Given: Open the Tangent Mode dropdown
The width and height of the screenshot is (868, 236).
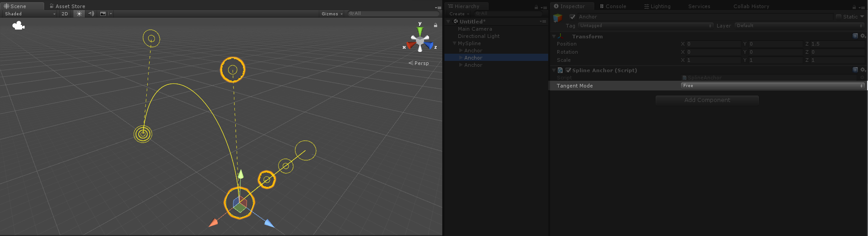Looking at the screenshot, I should point(772,86).
